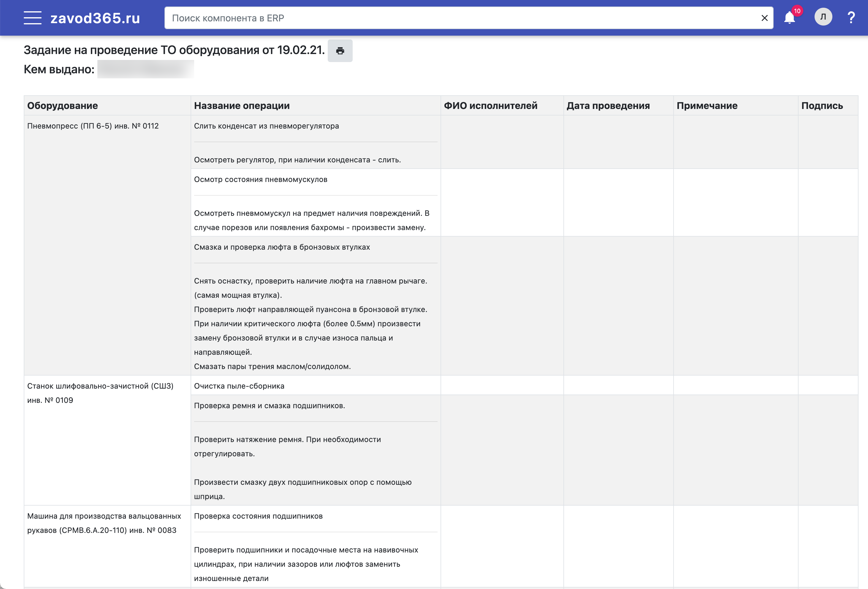Image resolution: width=868 pixels, height=589 pixels.
Task: Click the 'Кем выдано:' label
Action: click(59, 69)
